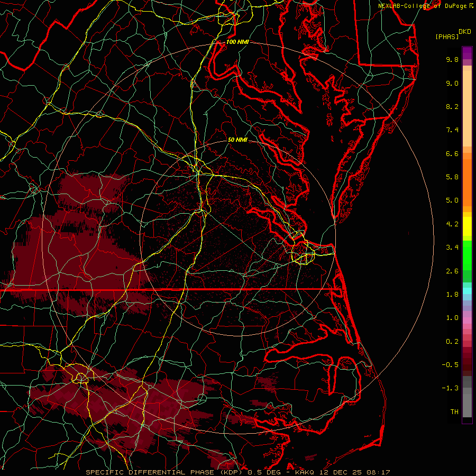Click the 5.0 legend value
The image size is (476, 476).
point(452,200)
